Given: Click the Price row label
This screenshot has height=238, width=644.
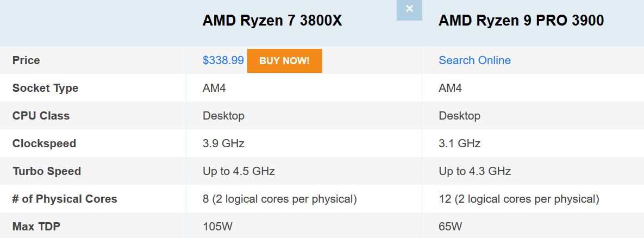Looking at the screenshot, I should [26, 60].
